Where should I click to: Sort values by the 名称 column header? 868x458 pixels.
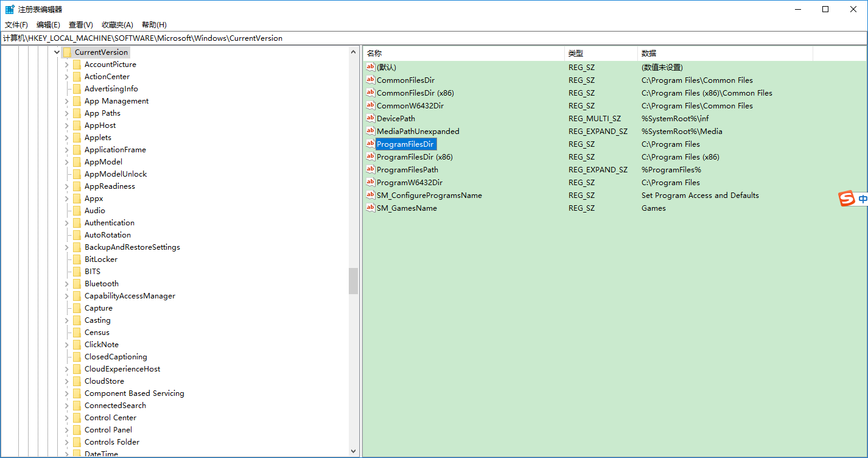[464, 54]
